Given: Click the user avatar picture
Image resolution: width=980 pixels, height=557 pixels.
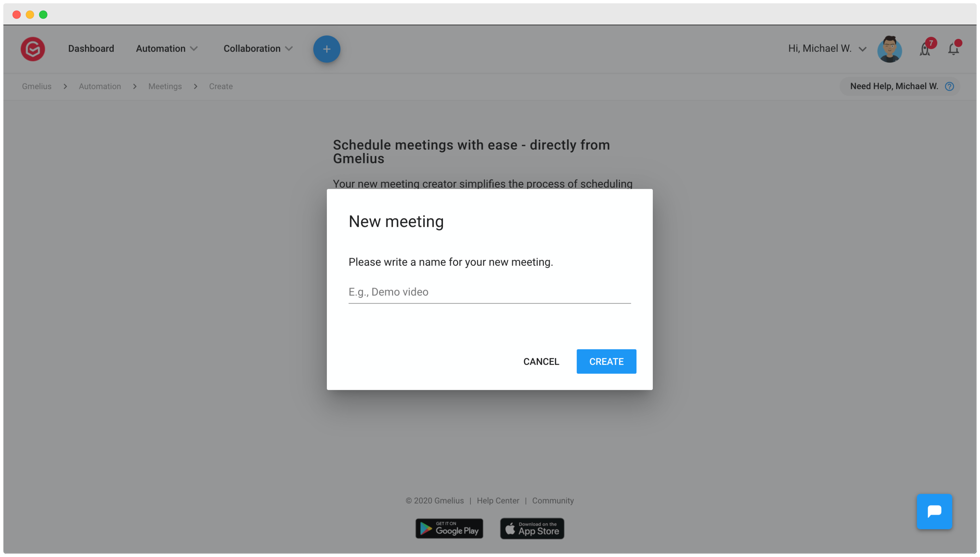Looking at the screenshot, I should tap(890, 49).
